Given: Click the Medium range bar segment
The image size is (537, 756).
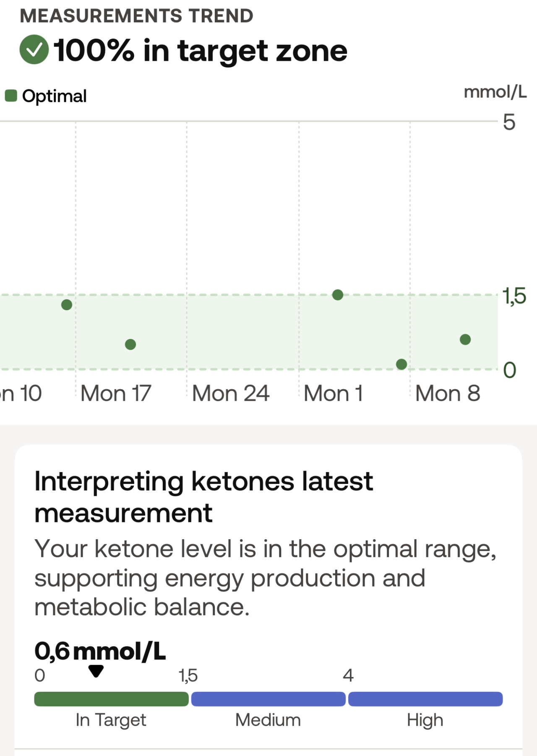Looking at the screenshot, I should (x=268, y=699).
